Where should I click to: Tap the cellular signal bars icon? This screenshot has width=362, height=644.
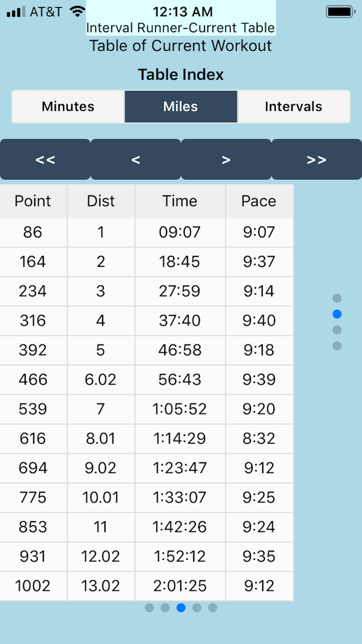point(16,12)
